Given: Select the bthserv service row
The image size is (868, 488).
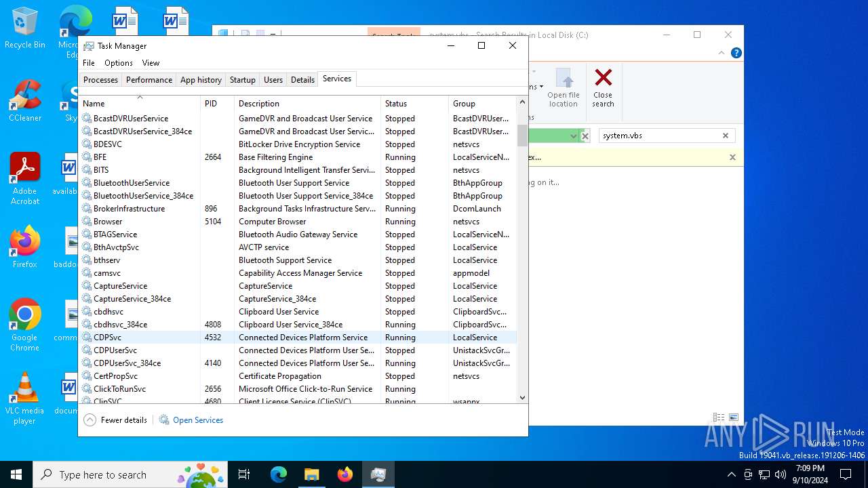Looking at the screenshot, I should point(298,260).
